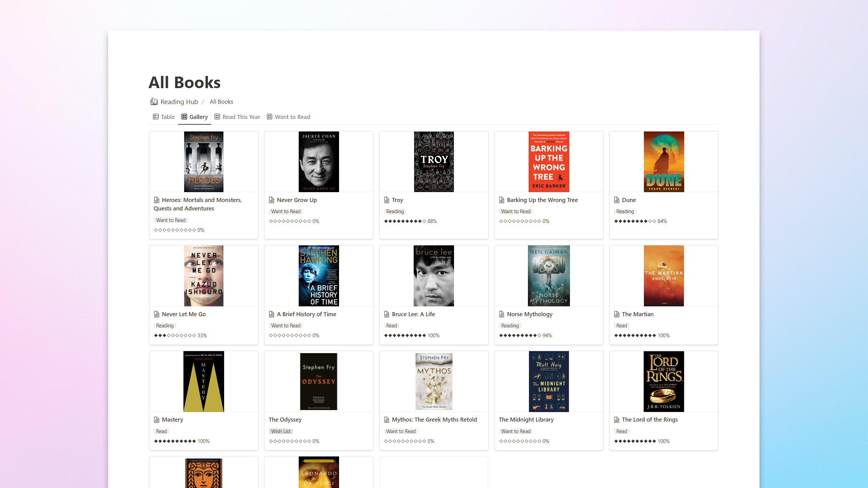Open The Midnight Library title
This screenshot has height=488, width=868.
click(526, 420)
